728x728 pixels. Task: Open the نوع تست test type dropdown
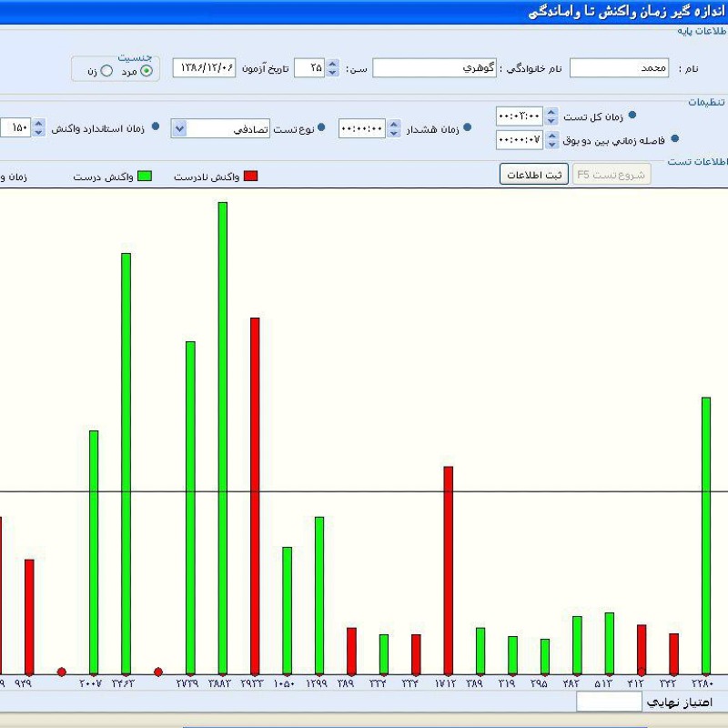click(x=180, y=128)
